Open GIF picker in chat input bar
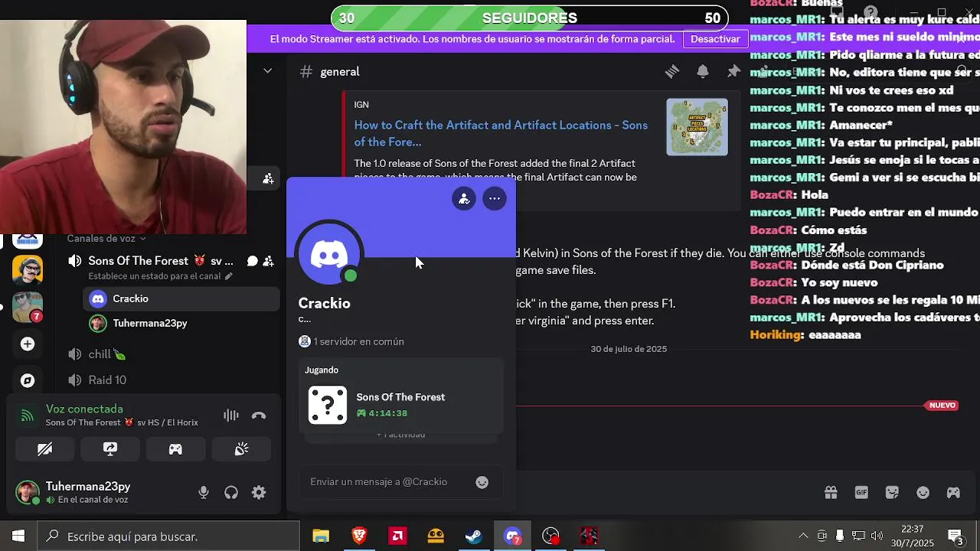 point(861,493)
